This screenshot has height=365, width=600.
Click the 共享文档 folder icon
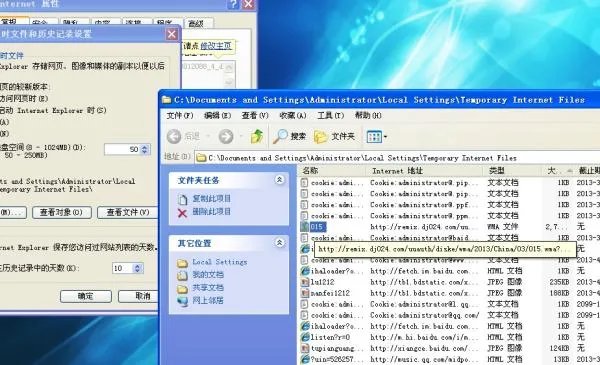click(x=182, y=288)
